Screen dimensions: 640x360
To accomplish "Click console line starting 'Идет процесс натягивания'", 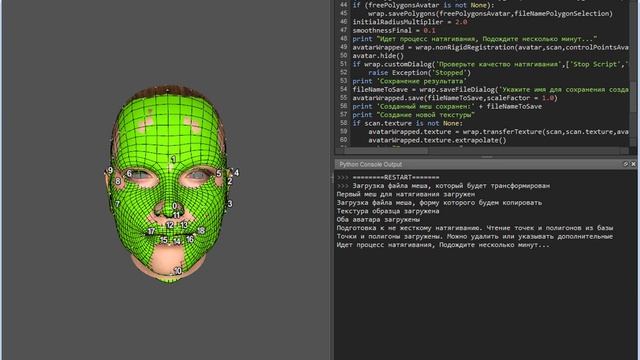I will click(443, 245).
